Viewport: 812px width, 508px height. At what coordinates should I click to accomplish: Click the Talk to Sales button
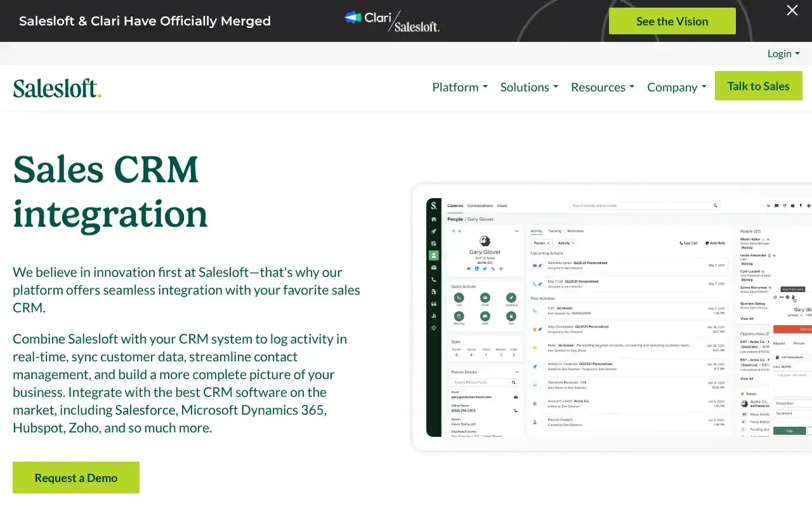(x=758, y=86)
